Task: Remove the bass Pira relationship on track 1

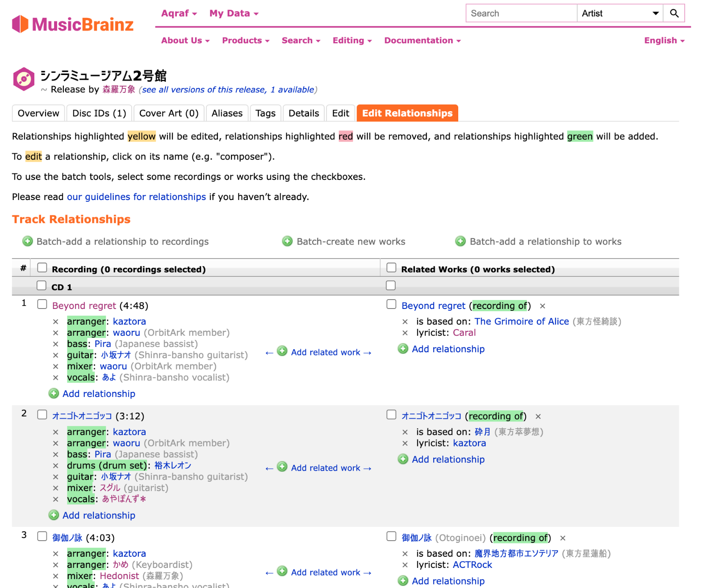Action: point(56,344)
